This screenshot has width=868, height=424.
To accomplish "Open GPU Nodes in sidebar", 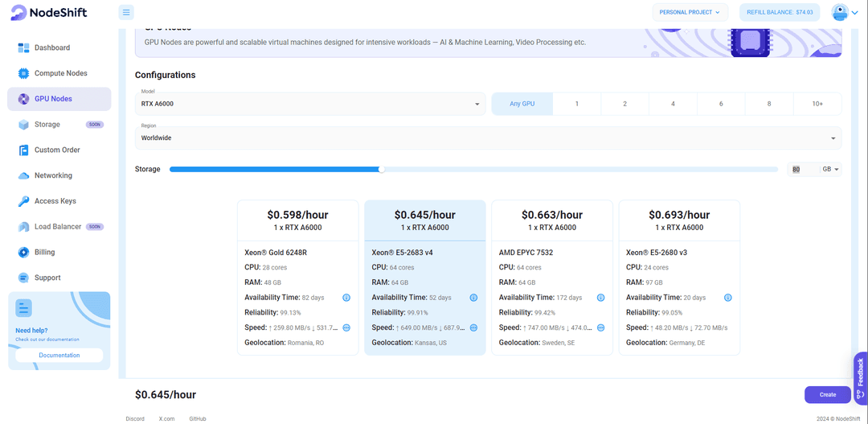I will coord(59,99).
